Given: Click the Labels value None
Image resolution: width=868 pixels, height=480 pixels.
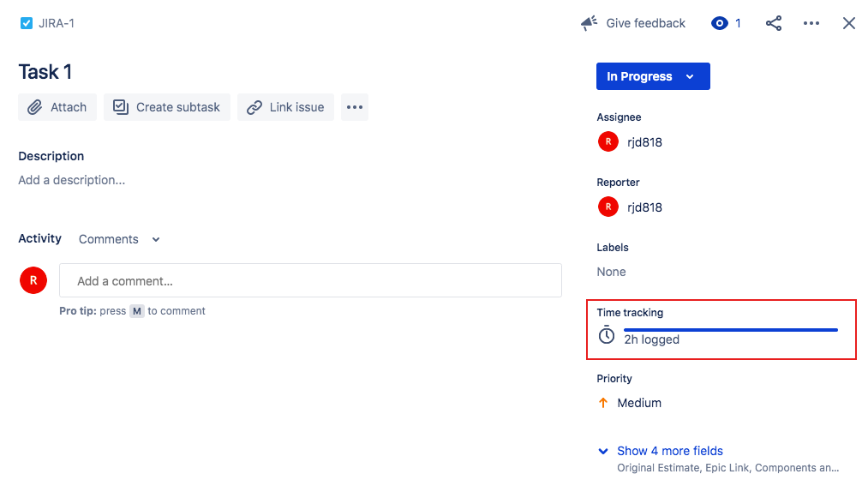Looking at the screenshot, I should 611,272.
